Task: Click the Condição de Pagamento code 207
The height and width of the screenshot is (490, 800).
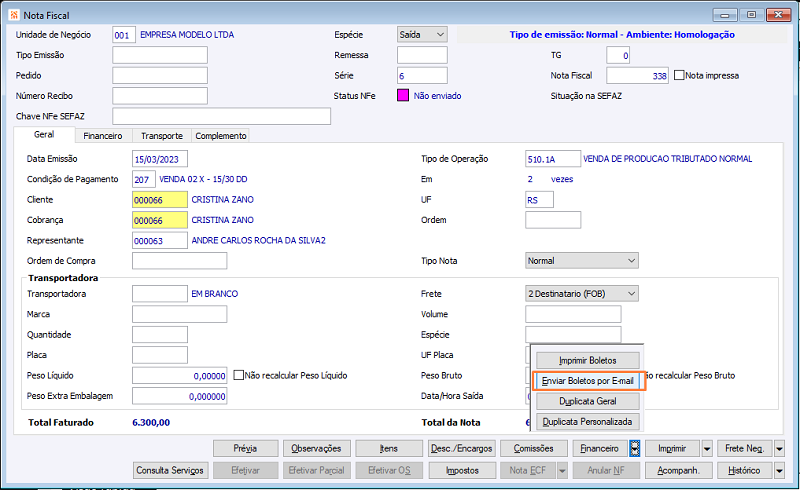Action: [144, 180]
